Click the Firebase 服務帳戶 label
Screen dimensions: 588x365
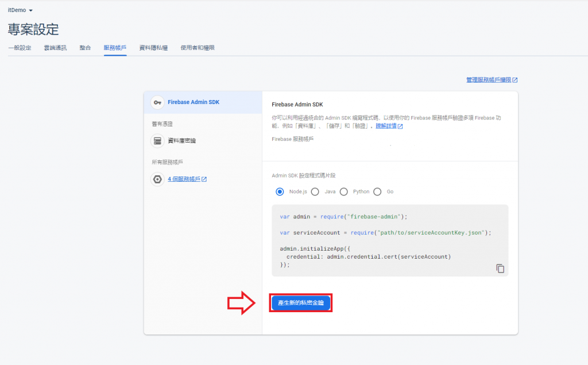click(292, 139)
